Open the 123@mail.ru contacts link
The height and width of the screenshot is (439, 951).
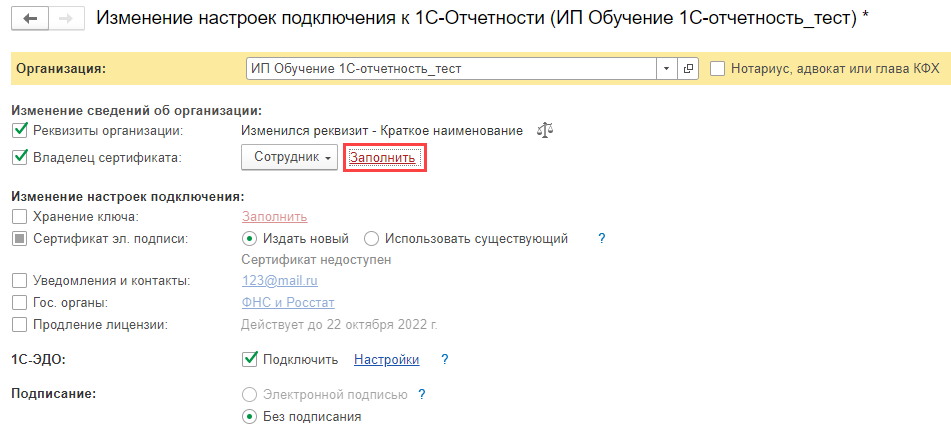pyautogui.click(x=280, y=281)
